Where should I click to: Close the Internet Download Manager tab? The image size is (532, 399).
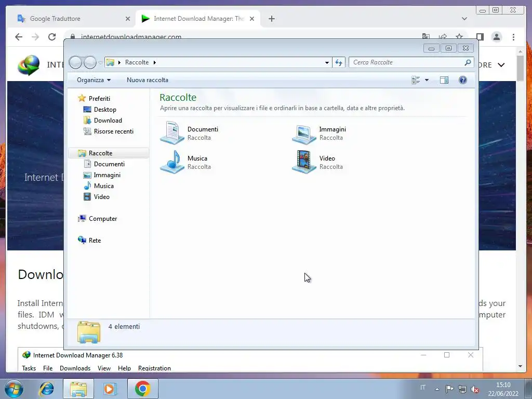(252, 19)
